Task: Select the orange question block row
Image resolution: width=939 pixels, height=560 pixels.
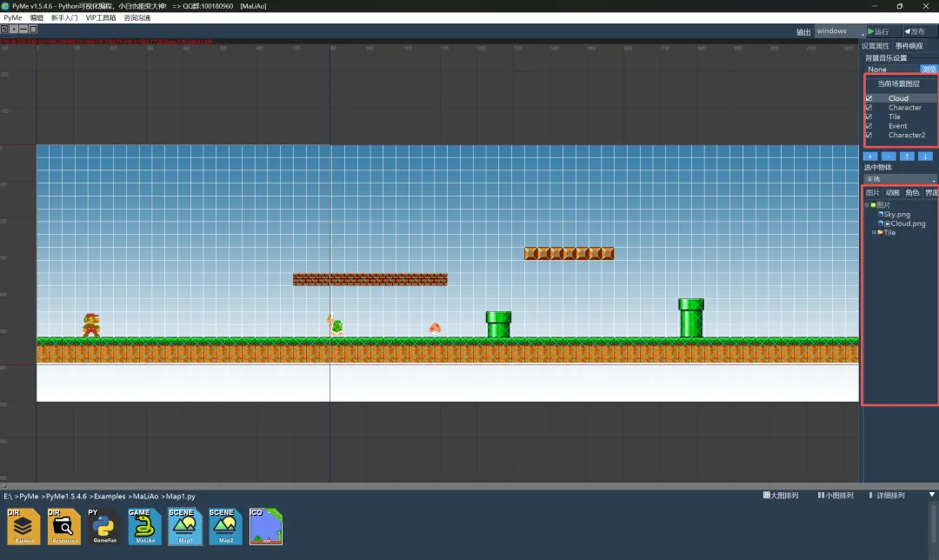Action: pyautogui.click(x=569, y=253)
